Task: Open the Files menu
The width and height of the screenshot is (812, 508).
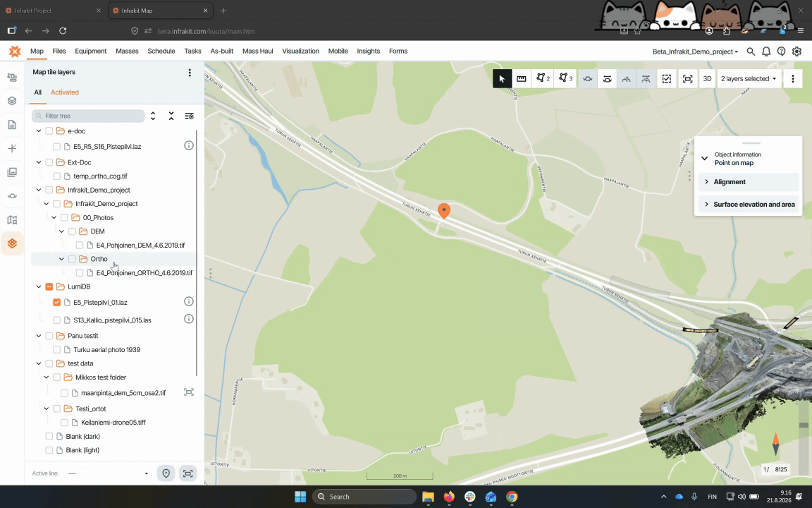Action: pos(59,52)
